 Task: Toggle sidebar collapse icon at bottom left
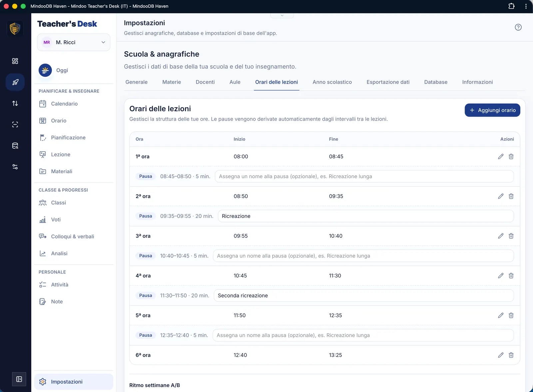coord(19,379)
